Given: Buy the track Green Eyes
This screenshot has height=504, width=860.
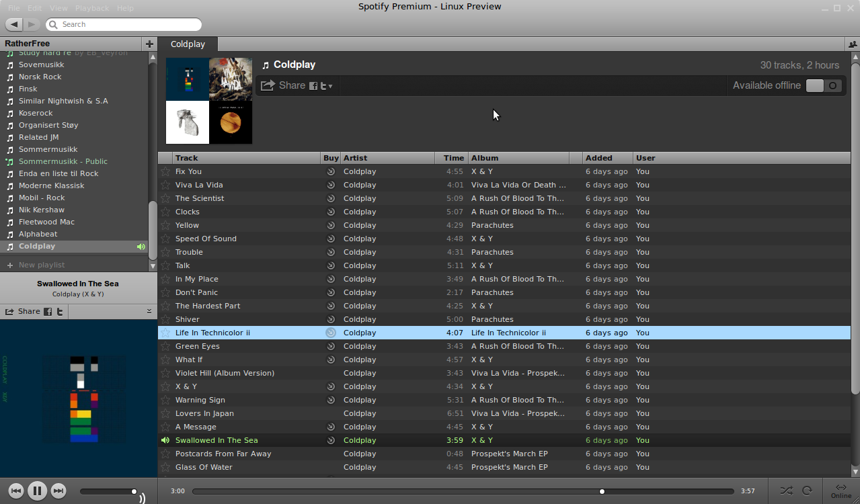Looking at the screenshot, I should pos(330,346).
